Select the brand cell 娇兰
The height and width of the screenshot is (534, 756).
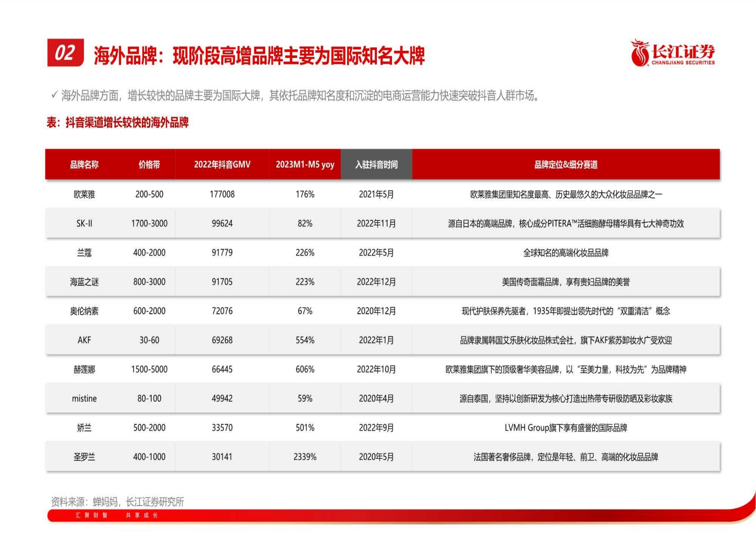[84, 428]
